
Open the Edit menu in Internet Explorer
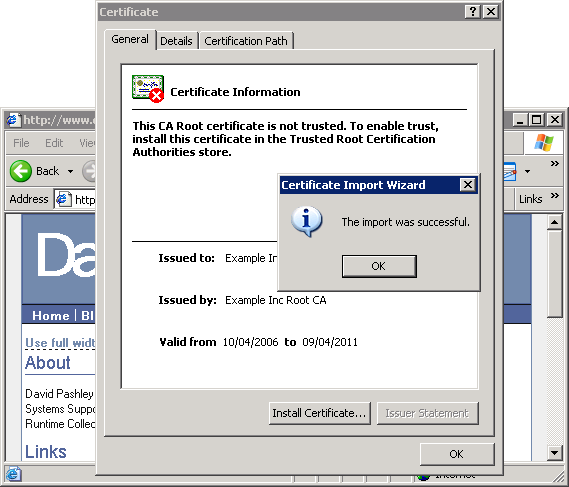[54, 143]
